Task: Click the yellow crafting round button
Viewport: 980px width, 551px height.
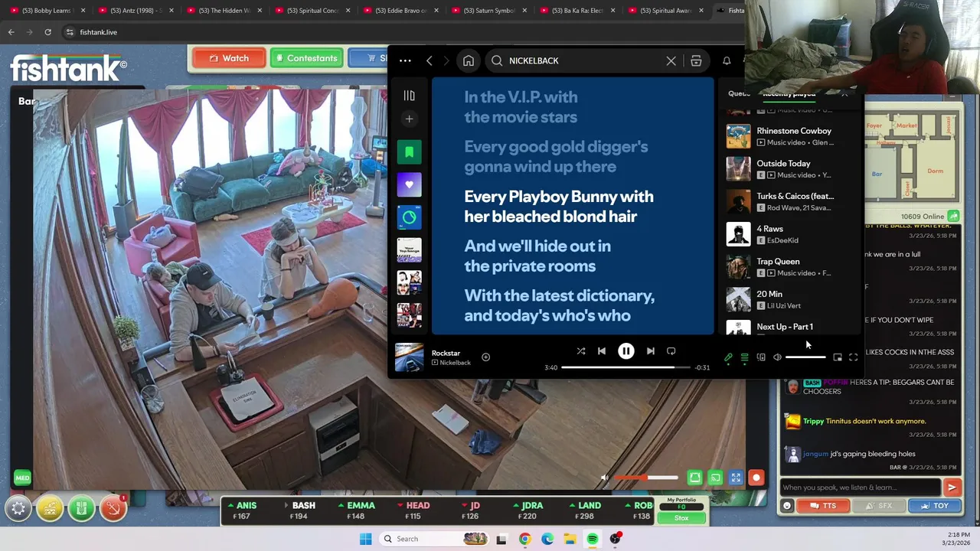Action: point(50,508)
